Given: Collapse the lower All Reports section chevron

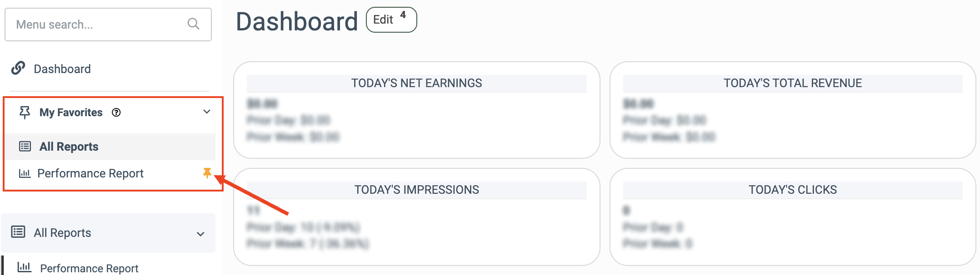Looking at the screenshot, I should [200, 234].
